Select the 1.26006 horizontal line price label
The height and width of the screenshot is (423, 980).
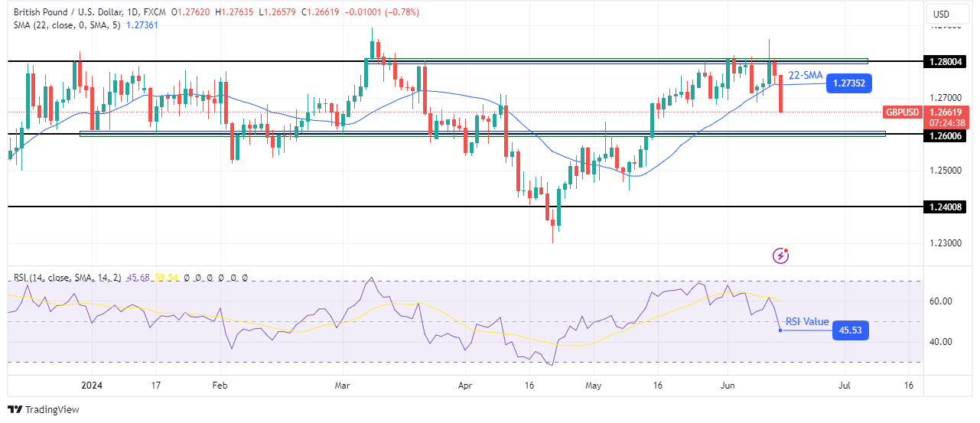tap(945, 134)
